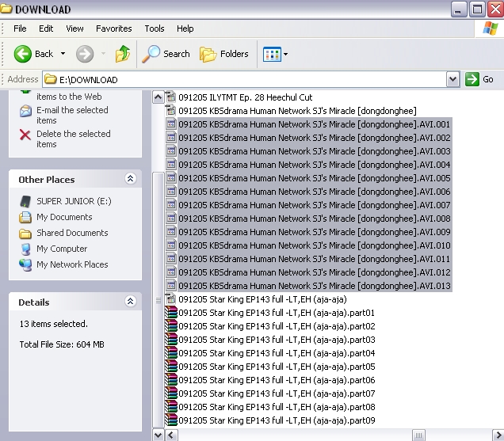
Task: Click the red X delete icon
Action: pyautogui.click(x=25, y=135)
